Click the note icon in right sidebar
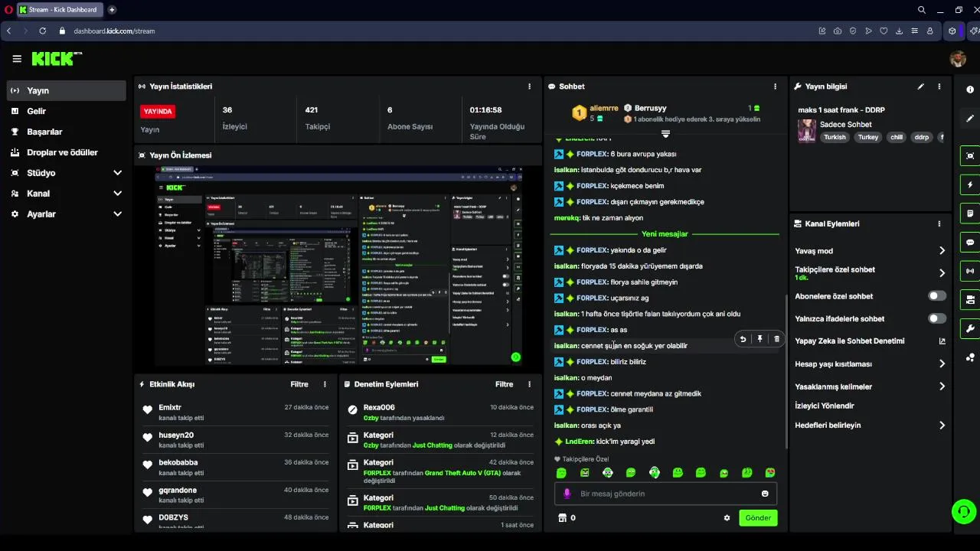The width and height of the screenshot is (980, 551). coord(970,214)
